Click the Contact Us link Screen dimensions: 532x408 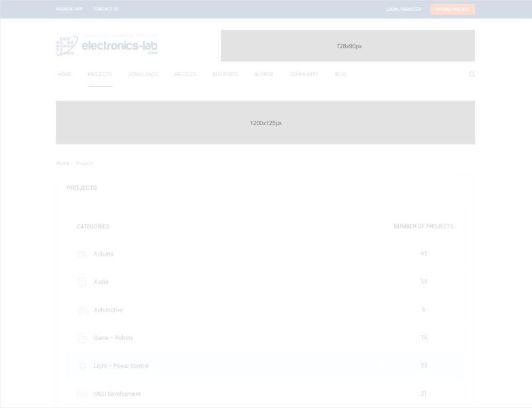point(106,10)
